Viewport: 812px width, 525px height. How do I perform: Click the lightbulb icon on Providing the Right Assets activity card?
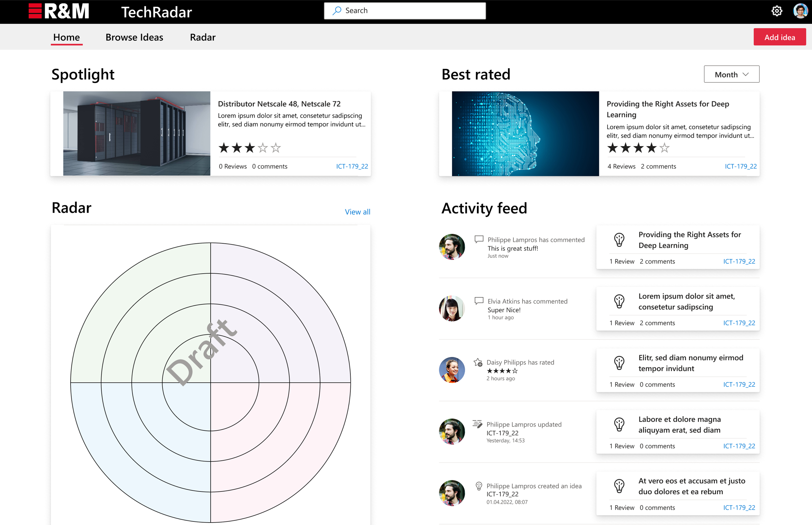(619, 240)
